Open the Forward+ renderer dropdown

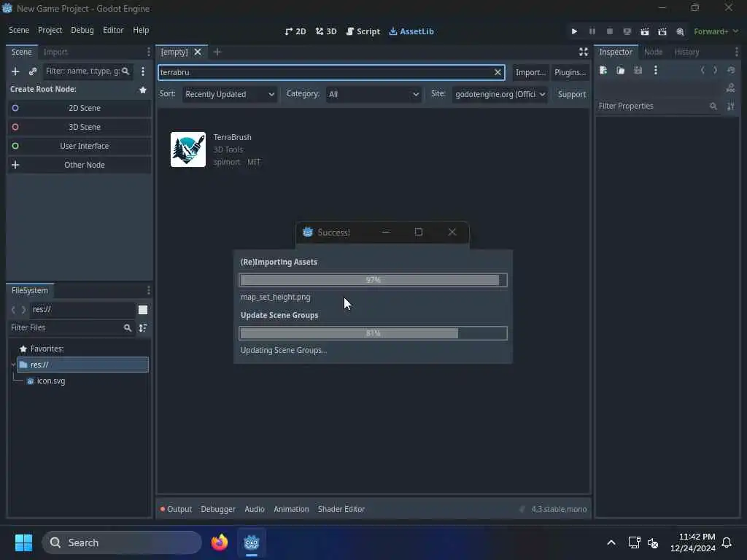click(x=716, y=31)
